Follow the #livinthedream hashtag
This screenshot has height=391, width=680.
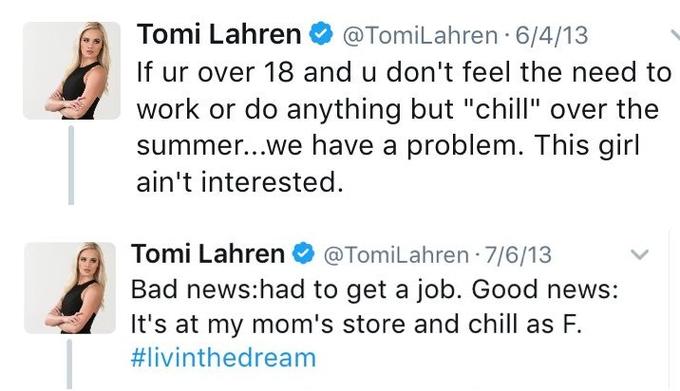[x=223, y=358]
